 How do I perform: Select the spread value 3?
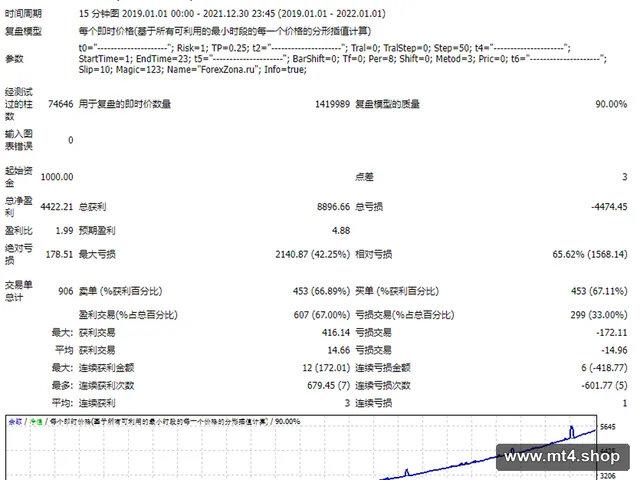(x=624, y=177)
